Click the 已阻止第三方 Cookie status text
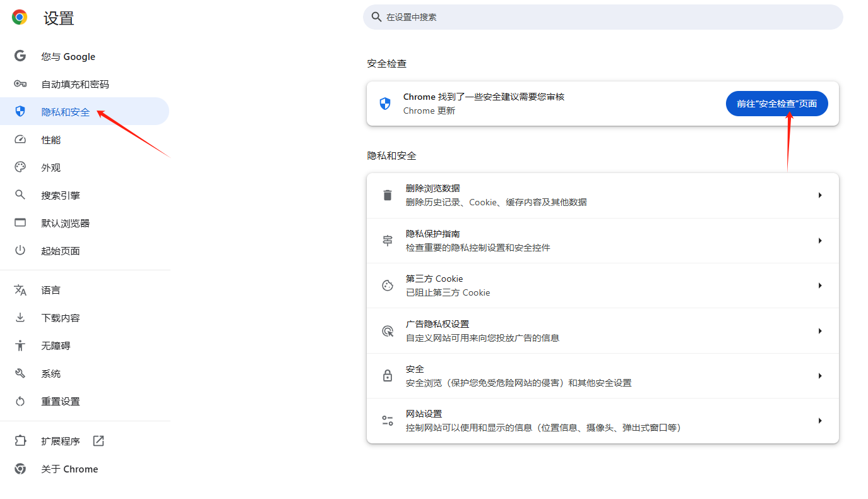 coord(448,292)
